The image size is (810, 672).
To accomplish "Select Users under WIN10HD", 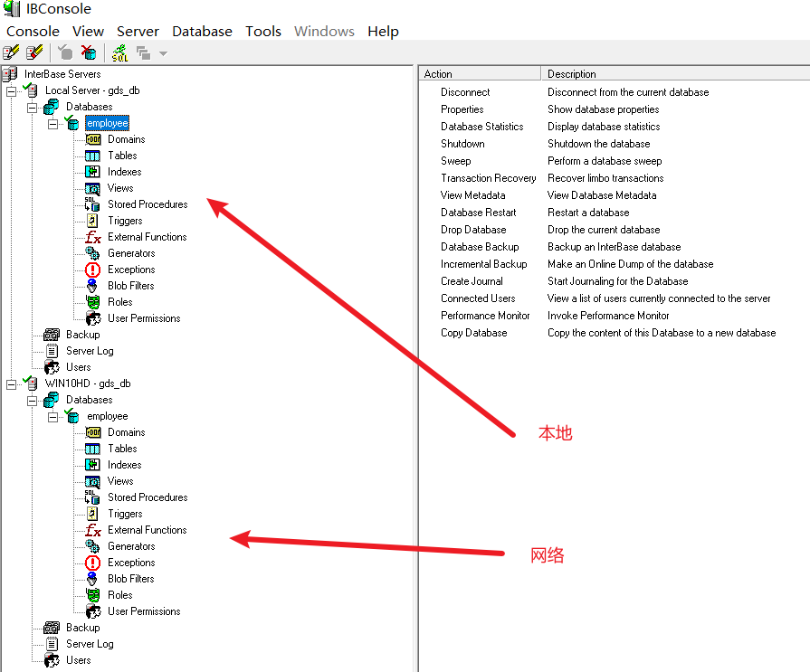I will click(x=79, y=660).
